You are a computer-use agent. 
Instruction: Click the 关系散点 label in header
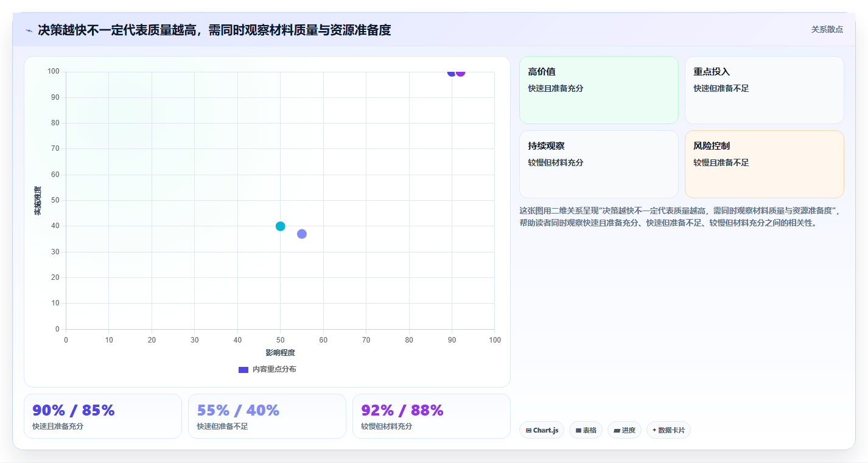827,29
